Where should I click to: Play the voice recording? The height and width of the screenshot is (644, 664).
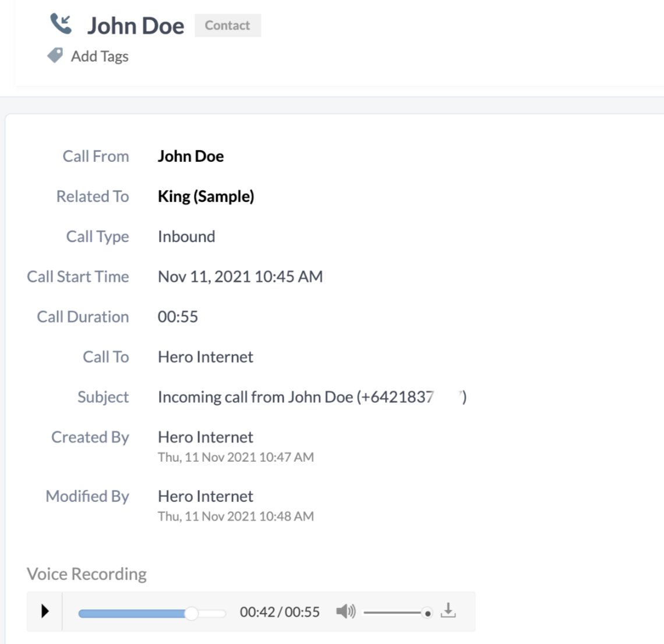click(45, 611)
